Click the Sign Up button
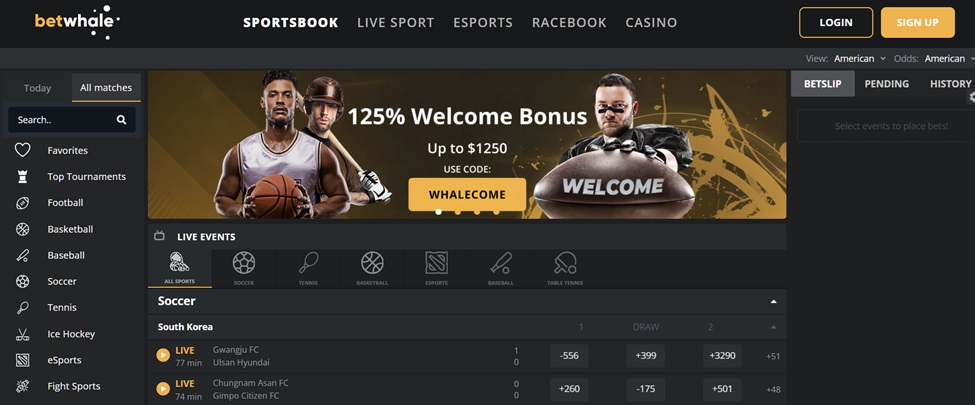This screenshot has width=975, height=405. pos(918,22)
